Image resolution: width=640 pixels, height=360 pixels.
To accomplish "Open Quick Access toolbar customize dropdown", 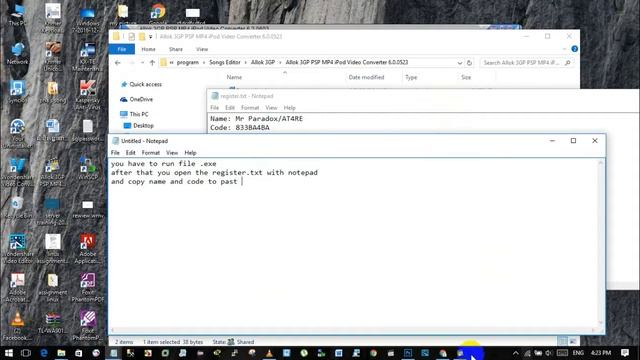I will coord(151,37).
